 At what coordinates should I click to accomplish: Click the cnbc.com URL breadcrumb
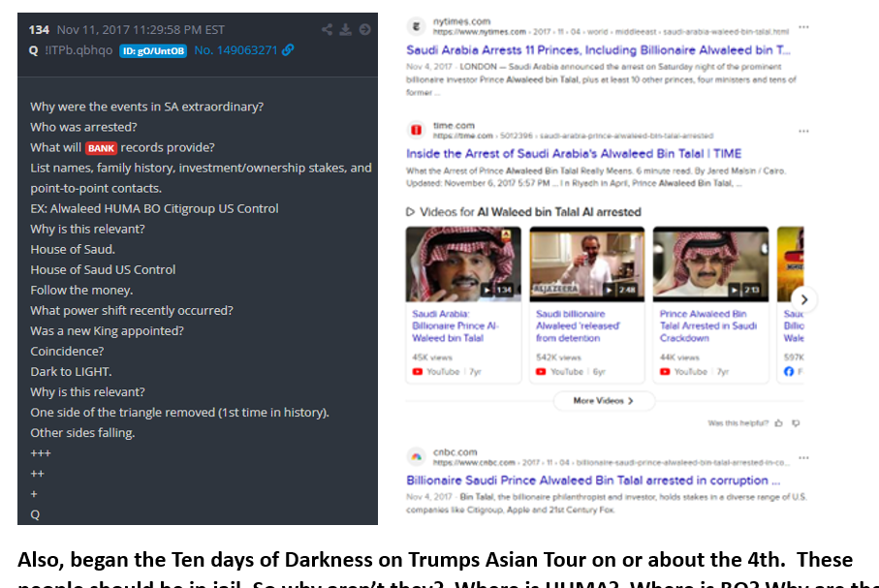coord(612,462)
